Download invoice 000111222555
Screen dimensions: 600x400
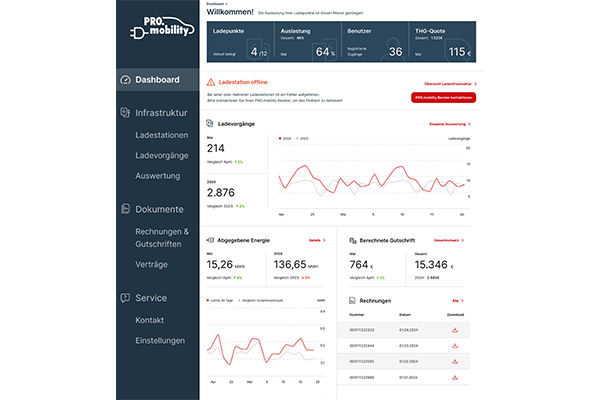(x=455, y=360)
